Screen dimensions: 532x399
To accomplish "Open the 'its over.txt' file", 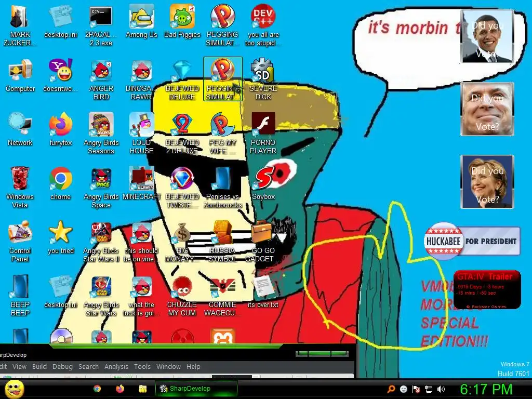I will 263,292.
